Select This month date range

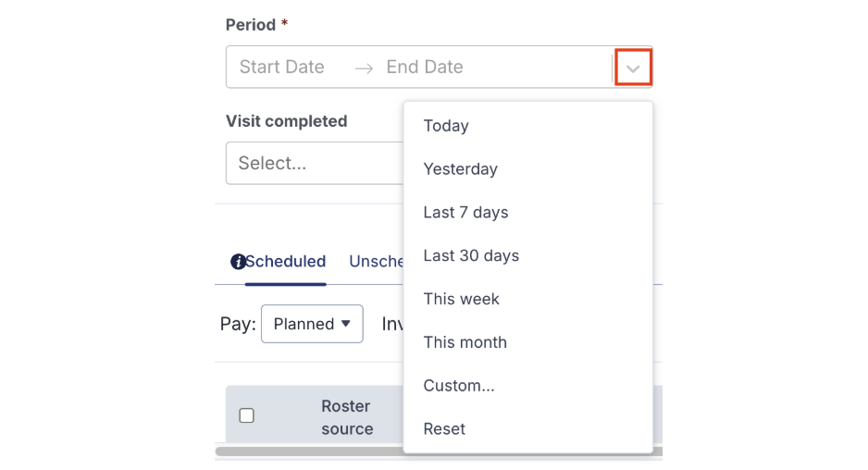pyautogui.click(x=465, y=342)
